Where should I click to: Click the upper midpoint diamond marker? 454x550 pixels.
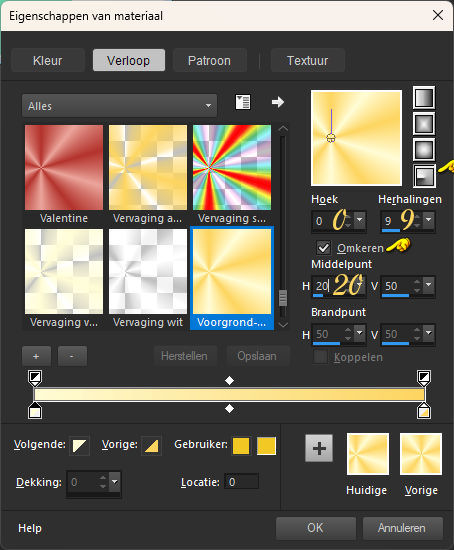coord(229,380)
